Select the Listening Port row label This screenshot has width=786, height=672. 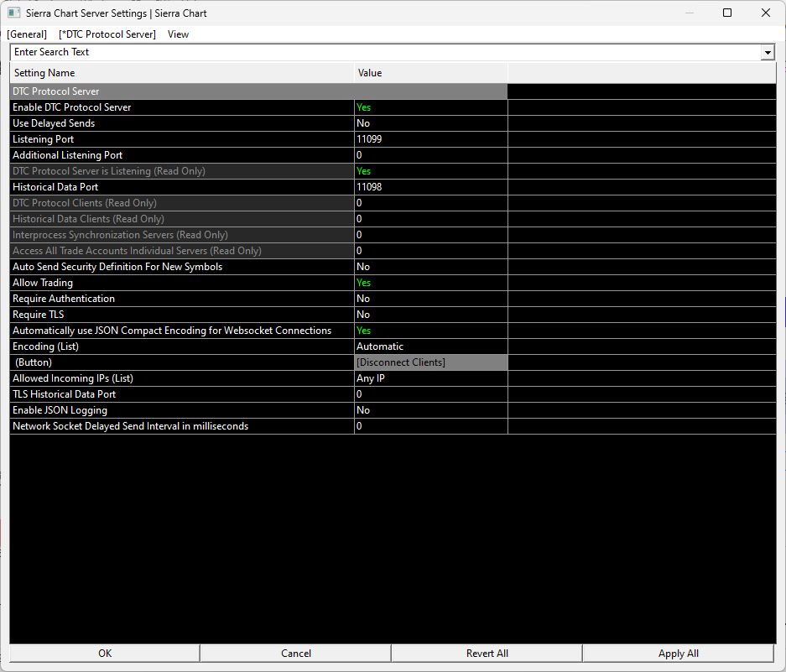tap(182, 139)
